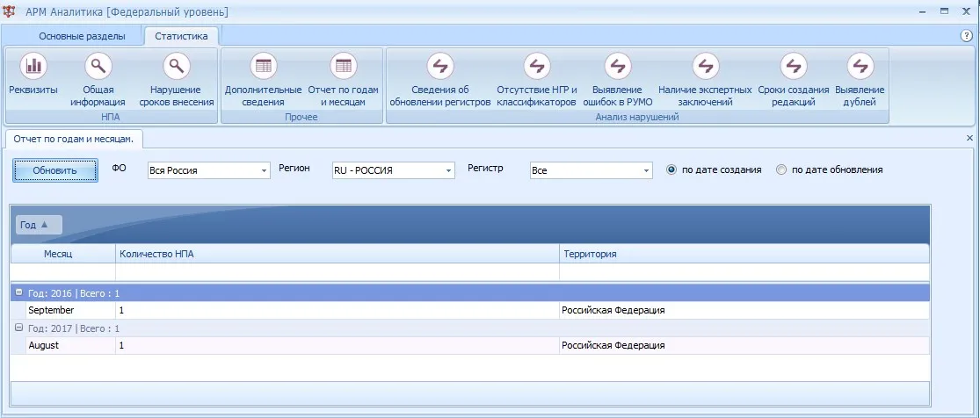Open Наличие экспертных заключений analysis

click(x=706, y=65)
